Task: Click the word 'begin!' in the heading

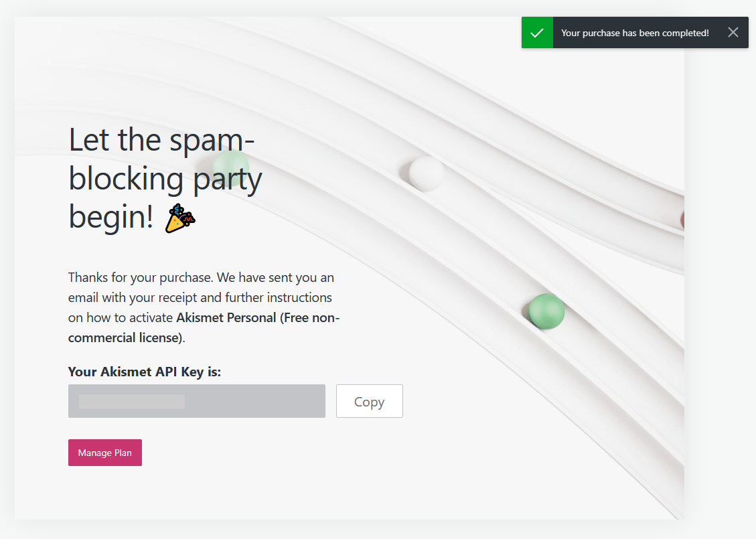Action: point(111,218)
